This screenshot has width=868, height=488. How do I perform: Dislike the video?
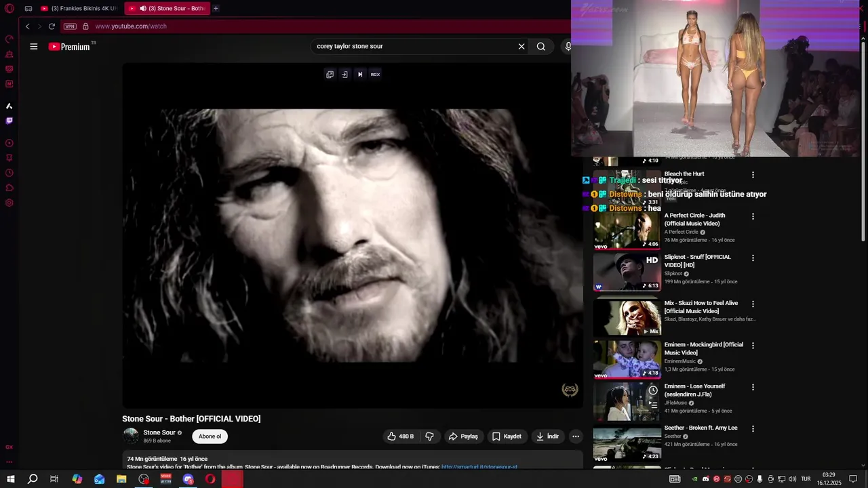coord(429,436)
